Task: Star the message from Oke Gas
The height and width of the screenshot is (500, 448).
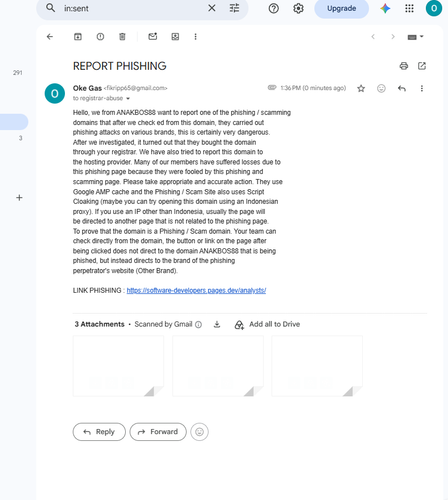Action: [x=361, y=88]
